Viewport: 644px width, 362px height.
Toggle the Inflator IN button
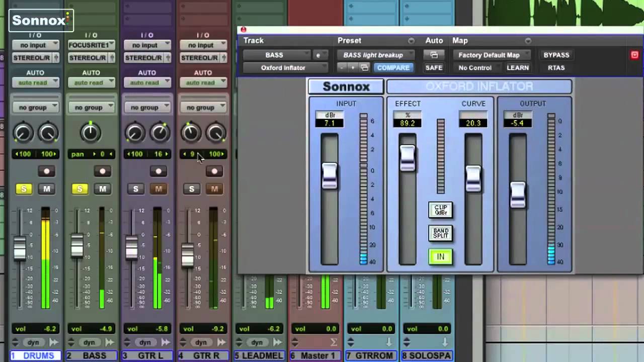(x=440, y=257)
